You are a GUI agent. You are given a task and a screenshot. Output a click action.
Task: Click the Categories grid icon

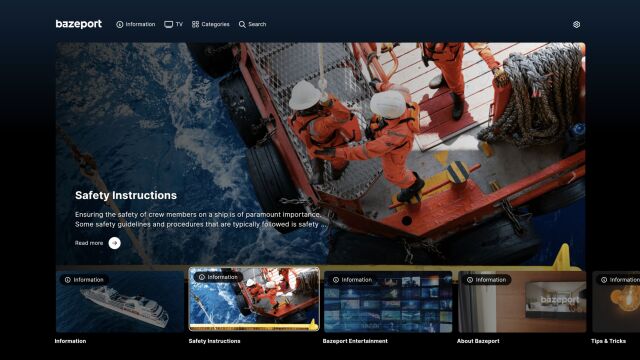(196, 24)
